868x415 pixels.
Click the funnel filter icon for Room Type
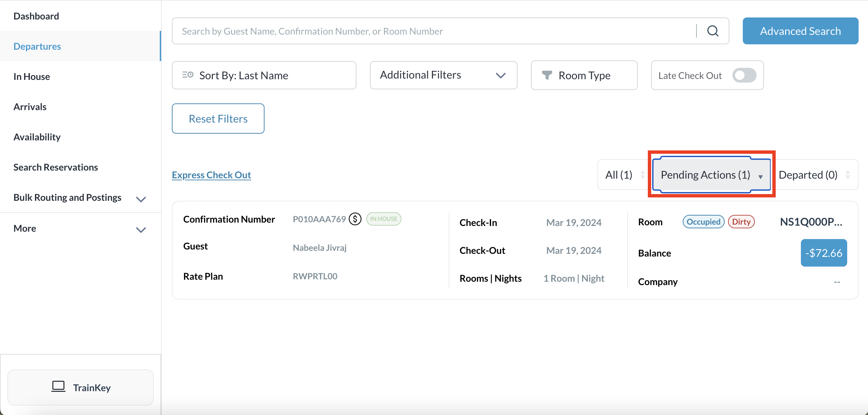[x=546, y=75]
